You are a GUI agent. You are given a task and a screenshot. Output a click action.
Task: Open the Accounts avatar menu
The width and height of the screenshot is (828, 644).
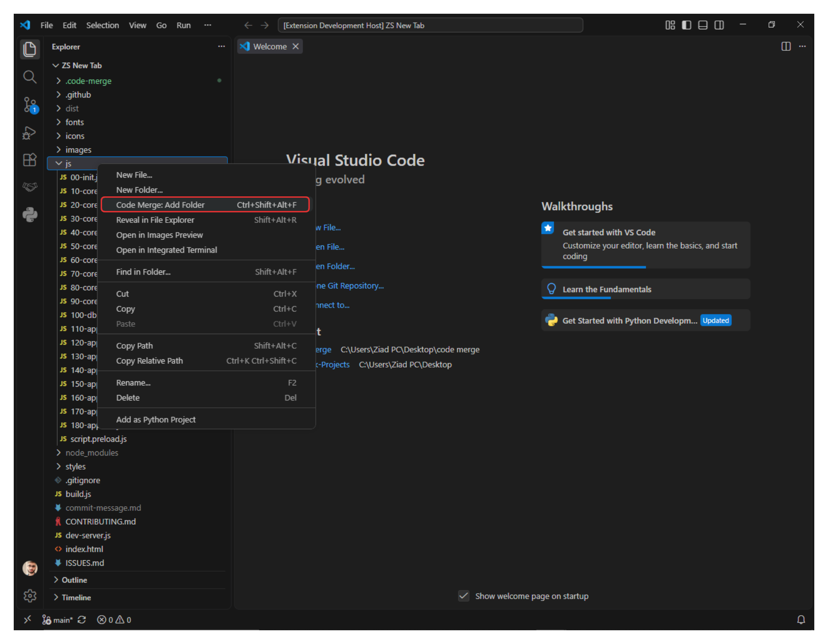coord(30,568)
